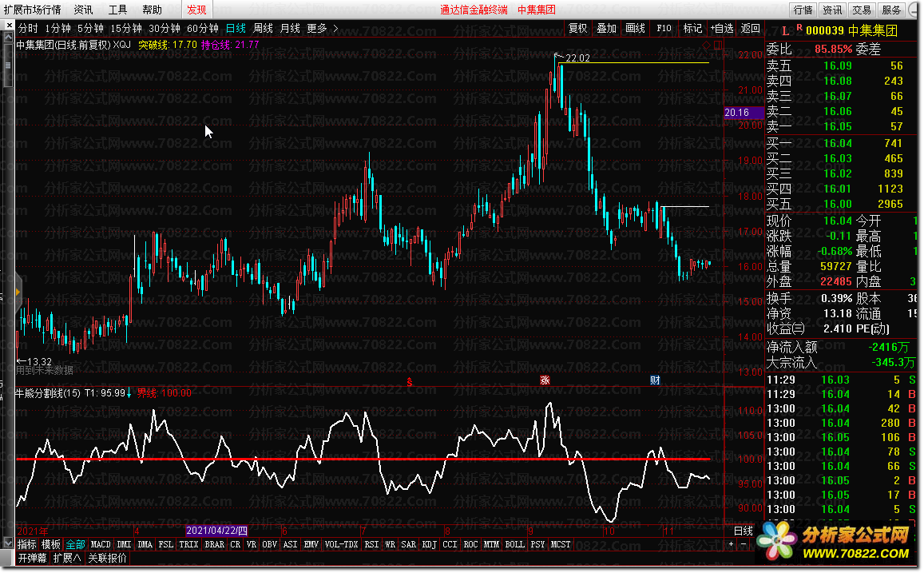This screenshot has height=573, width=924.
Task: Click the + zoom-in button by indicators
Action: (732, 544)
